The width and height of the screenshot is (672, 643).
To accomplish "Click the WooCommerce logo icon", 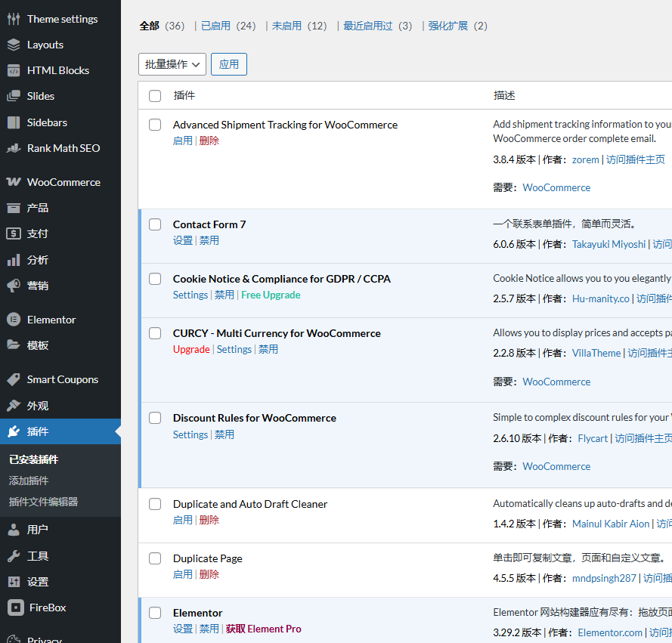I will (x=14, y=182).
